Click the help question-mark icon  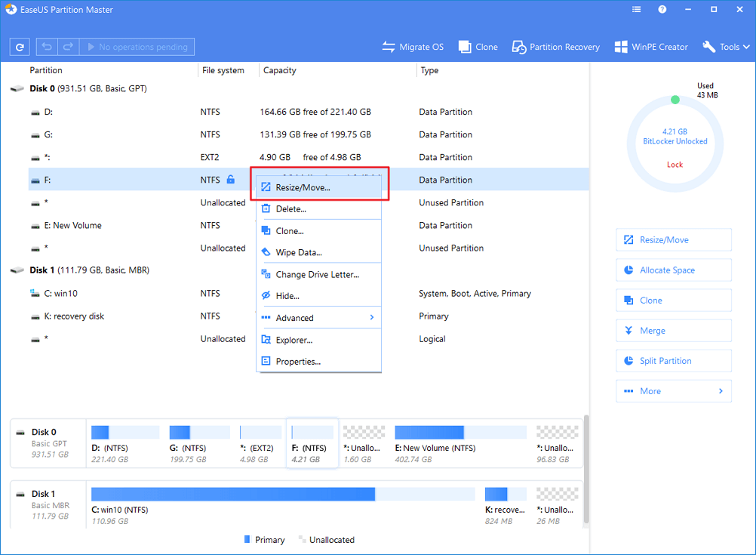(x=662, y=9)
